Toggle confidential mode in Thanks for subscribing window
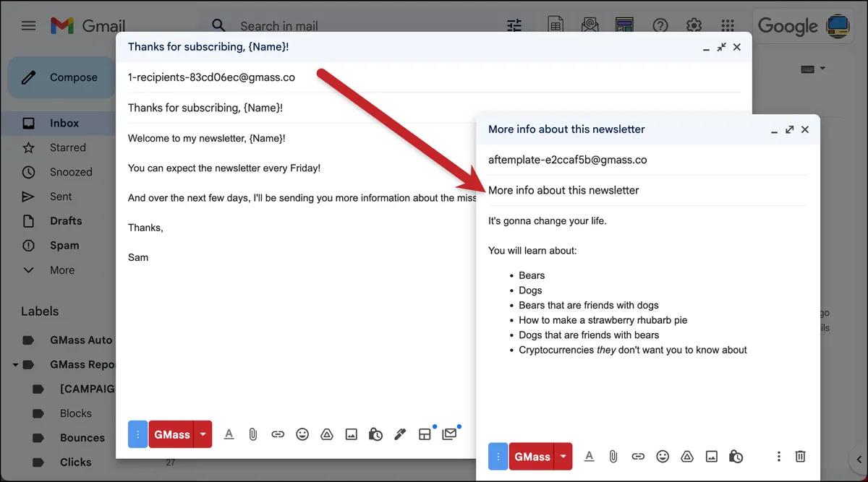The height and width of the screenshot is (482, 868). [375, 434]
